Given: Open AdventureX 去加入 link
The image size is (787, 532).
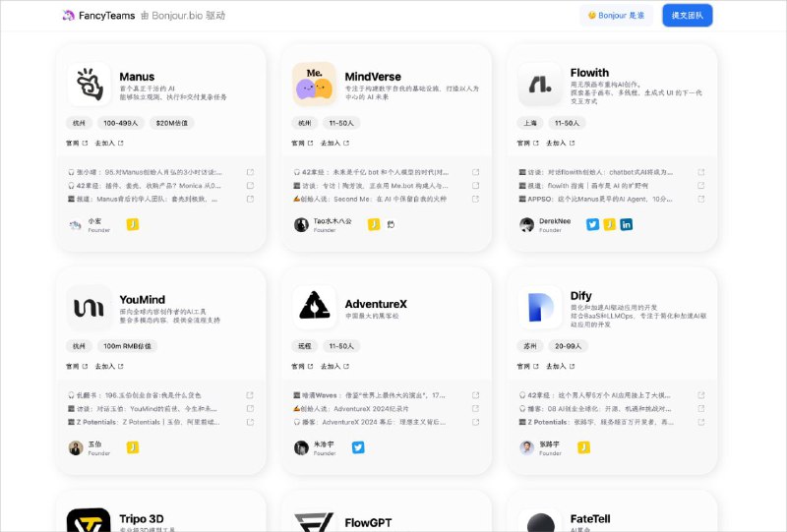Looking at the screenshot, I should [x=334, y=367].
